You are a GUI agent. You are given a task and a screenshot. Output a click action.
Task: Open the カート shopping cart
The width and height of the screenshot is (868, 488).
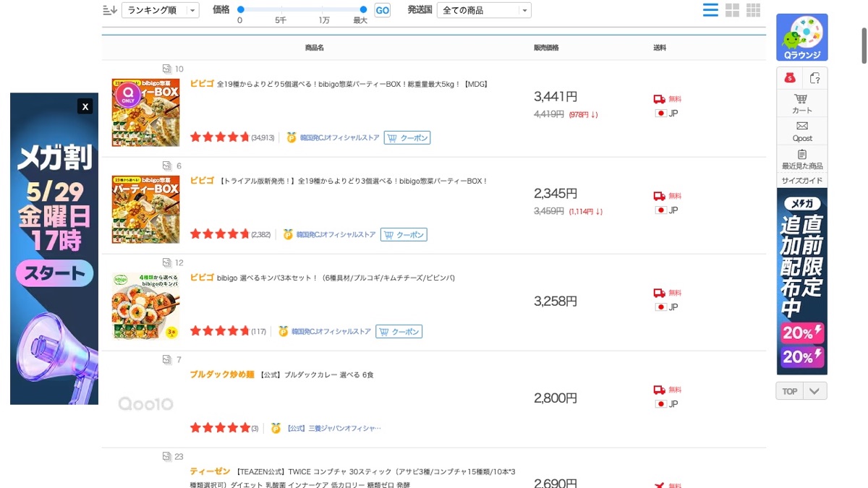click(802, 103)
